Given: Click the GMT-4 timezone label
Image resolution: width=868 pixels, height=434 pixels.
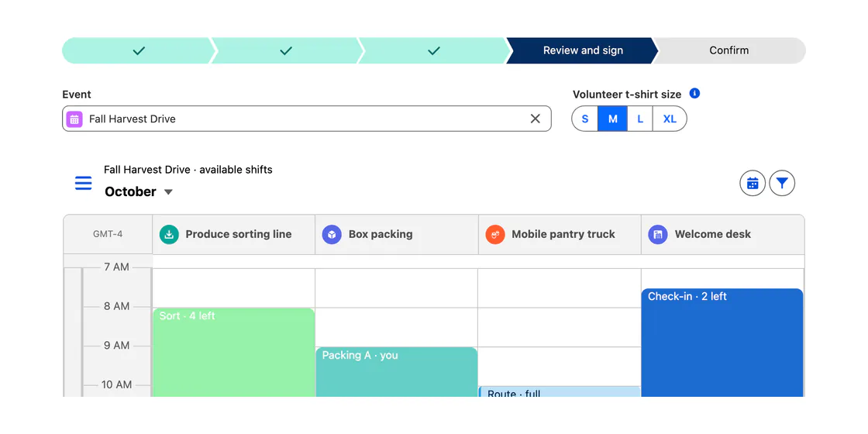Looking at the screenshot, I should click(108, 234).
